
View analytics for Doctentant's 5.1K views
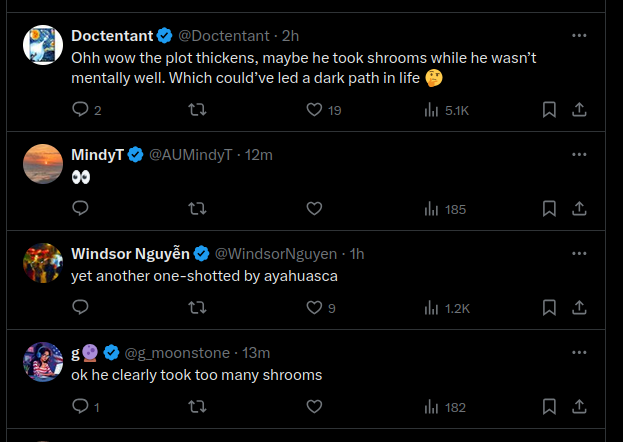click(x=446, y=110)
